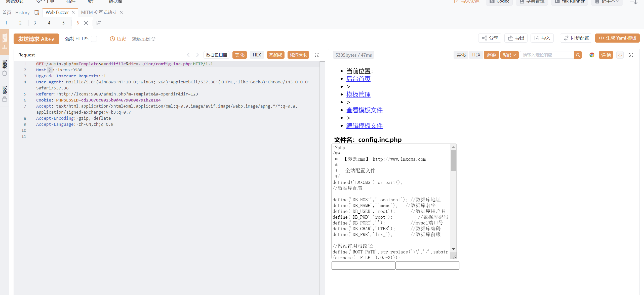Screen dimensions: 644x295
Task: Select fuzzer sub-tab 3
Action: [35, 23]
